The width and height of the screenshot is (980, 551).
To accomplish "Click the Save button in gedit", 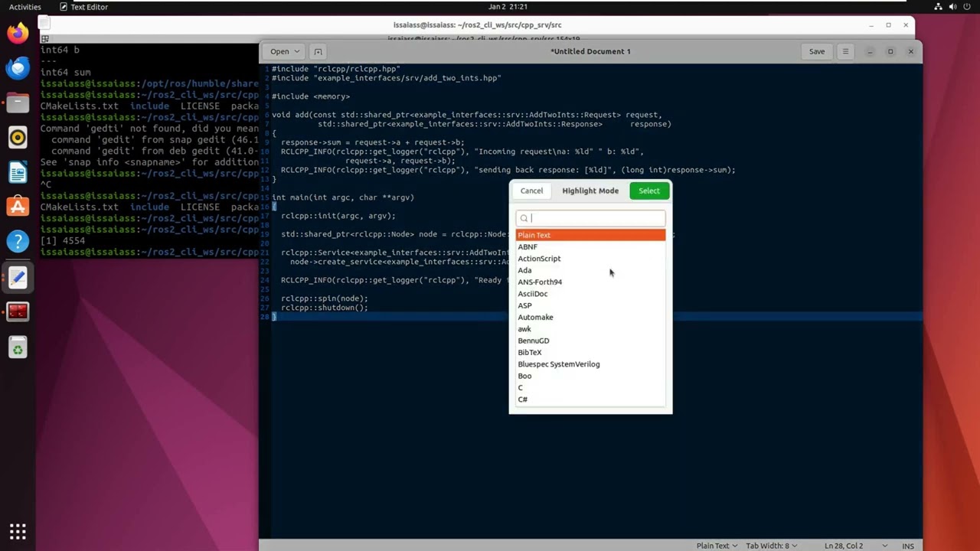I will (817, 51).
